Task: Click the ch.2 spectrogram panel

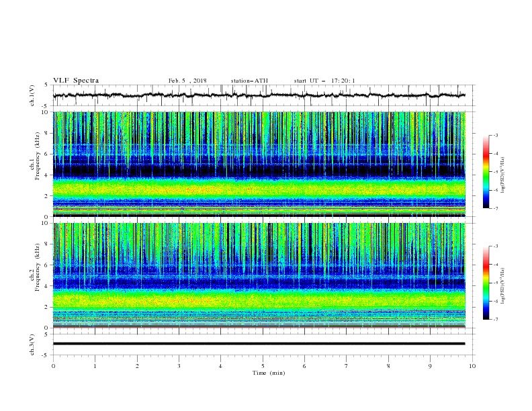Action: click(259, 275)
